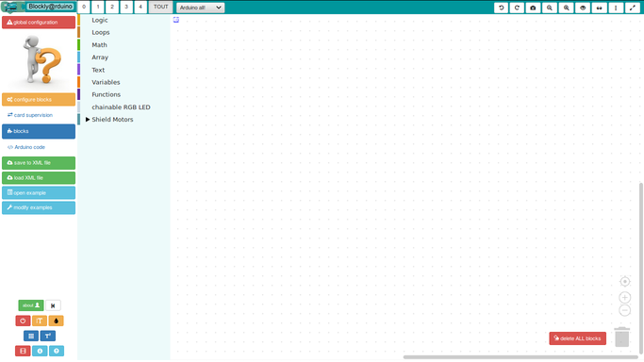Open the Variables category
Screen dimensions: 644x362
pos(106,82)
